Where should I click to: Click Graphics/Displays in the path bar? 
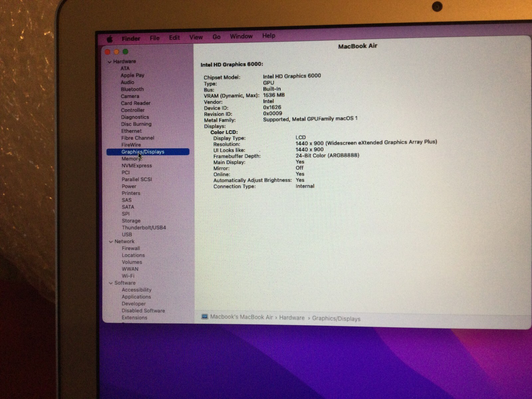click(336, 319)
